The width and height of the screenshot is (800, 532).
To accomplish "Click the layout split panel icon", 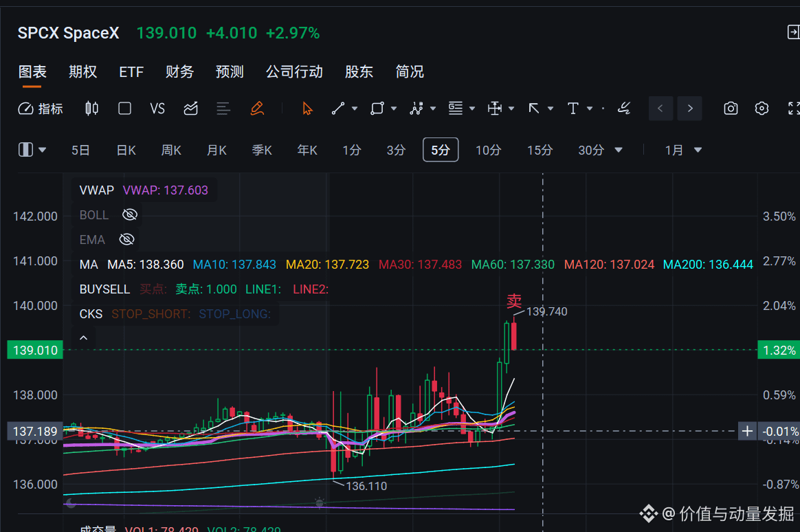I will [25, 150].
